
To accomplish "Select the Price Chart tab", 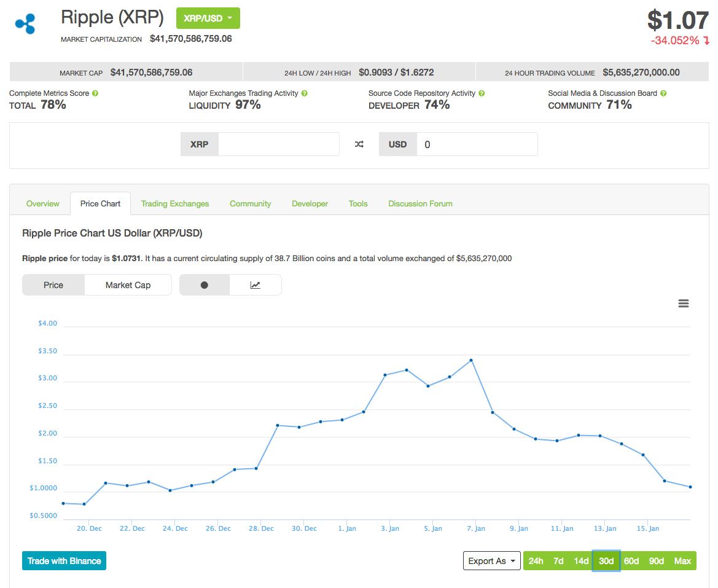I will pyautogui.click(x=100, y=204).
